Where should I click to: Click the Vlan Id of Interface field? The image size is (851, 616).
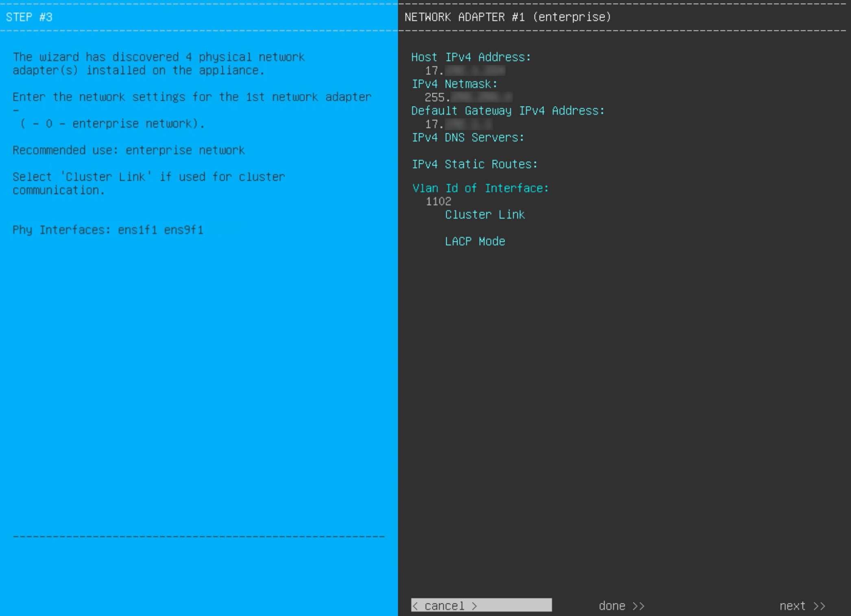coord(480,188)
